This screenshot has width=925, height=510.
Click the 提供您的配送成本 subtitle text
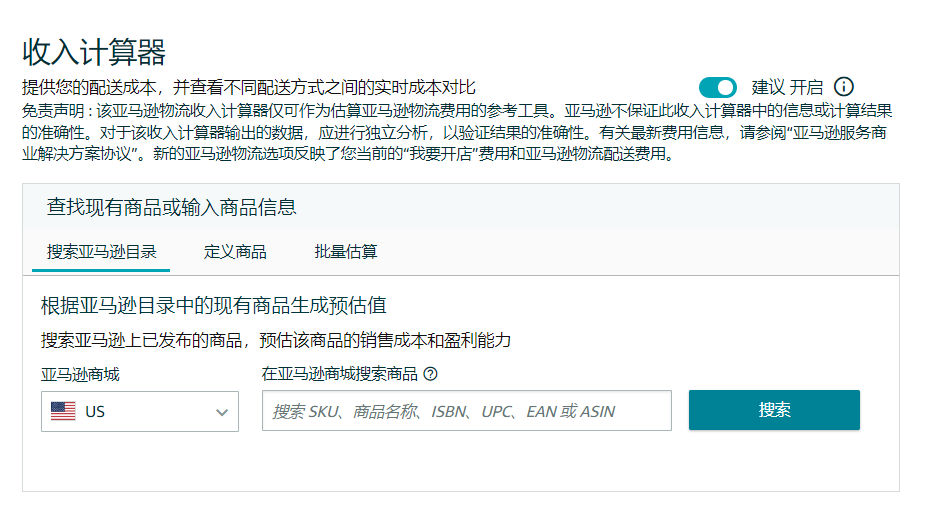pos(248,87)
